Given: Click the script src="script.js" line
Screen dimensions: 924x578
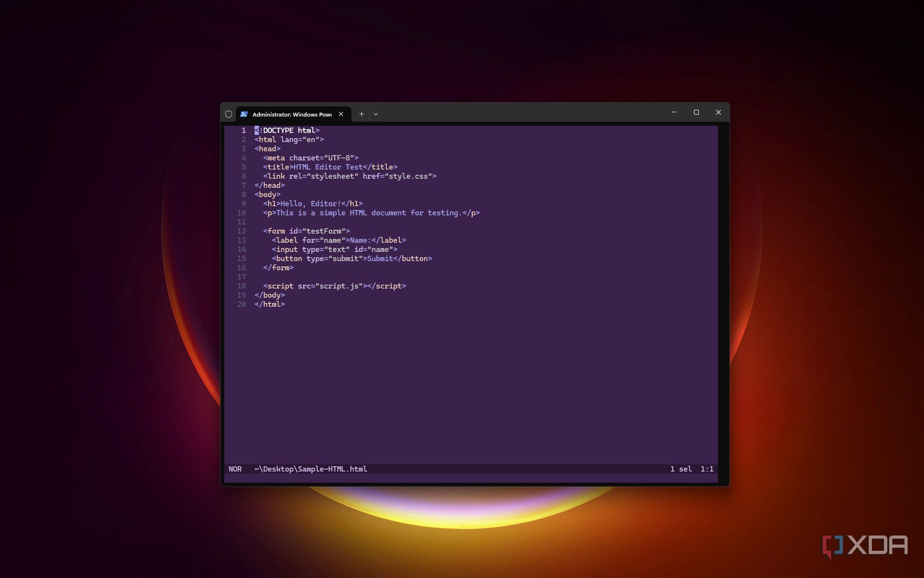Looking at the screenshot, I should (x=335, y=286).
